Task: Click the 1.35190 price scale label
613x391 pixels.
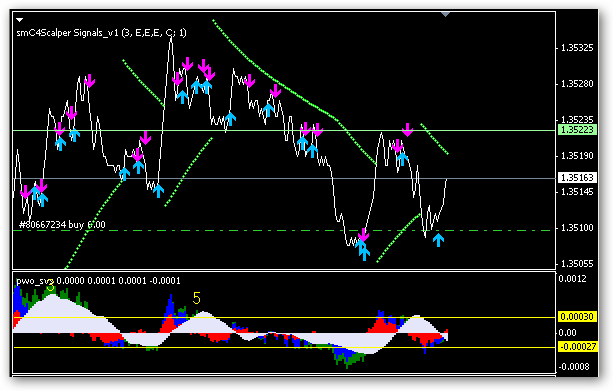Action: [577, 156]
